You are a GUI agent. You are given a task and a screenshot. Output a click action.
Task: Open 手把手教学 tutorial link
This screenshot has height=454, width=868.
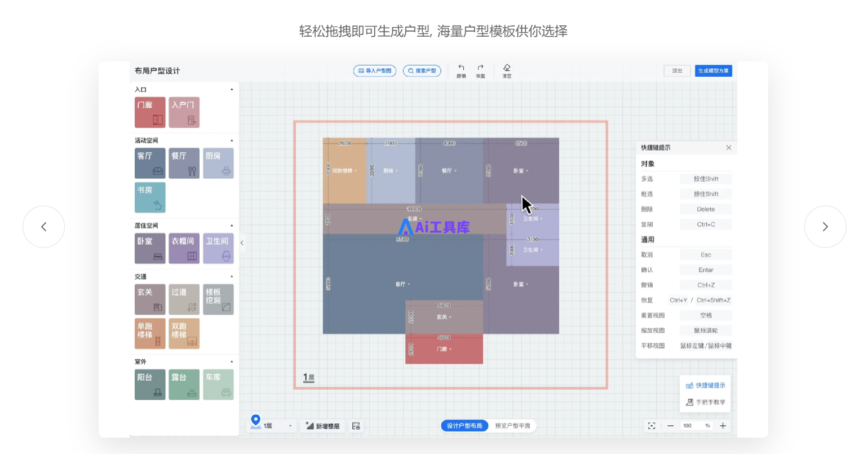click(705, 402)
